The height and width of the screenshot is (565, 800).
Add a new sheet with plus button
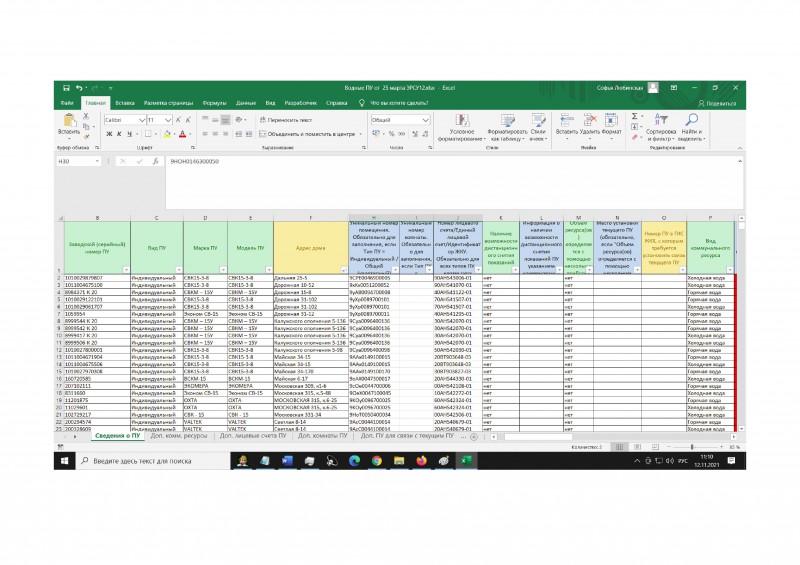coord(474,437)
